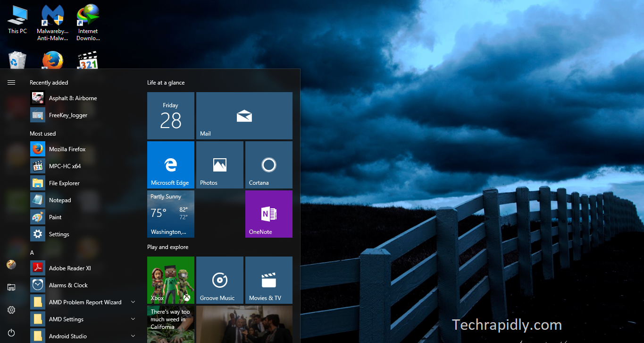This screenshot has height=343, width=644.
Task: Open Paint from Most used
Action: tap(83, 217)
